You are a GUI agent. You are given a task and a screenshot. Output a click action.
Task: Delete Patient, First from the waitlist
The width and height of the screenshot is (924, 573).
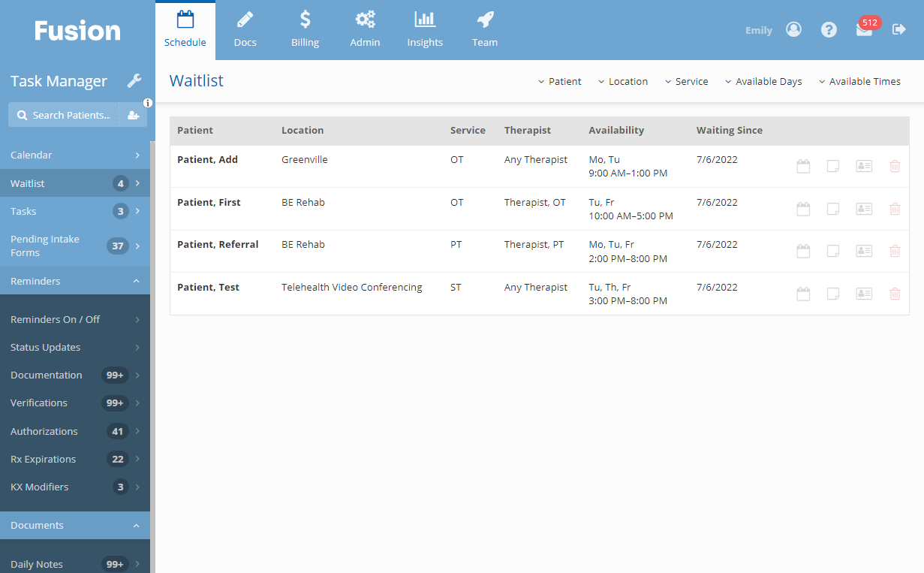[895, 209]
